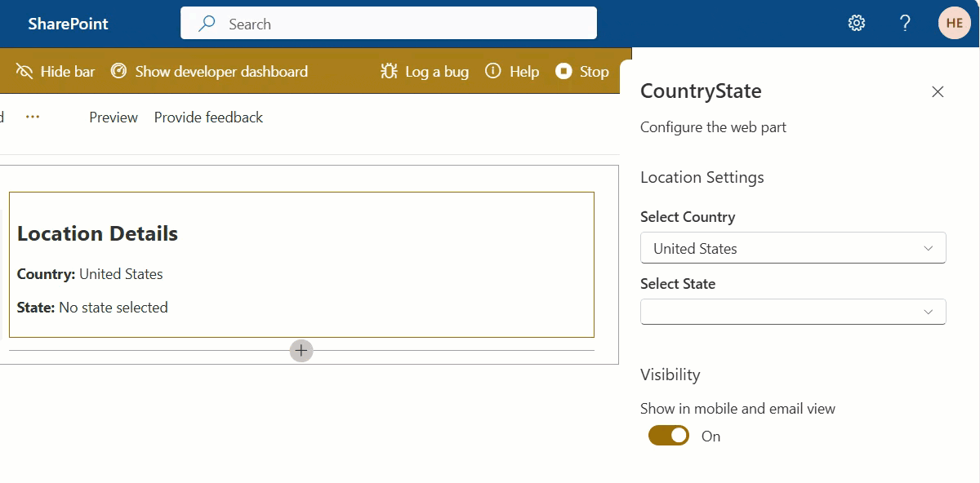Viewport: 980px width, 483px height.
Task: Click the Stop debugging icon
Action: point(563,71)
